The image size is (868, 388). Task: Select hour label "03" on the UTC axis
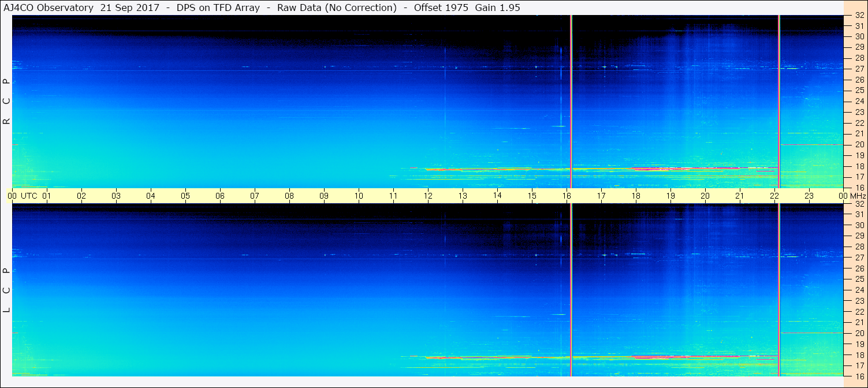(x=116, y=196)
